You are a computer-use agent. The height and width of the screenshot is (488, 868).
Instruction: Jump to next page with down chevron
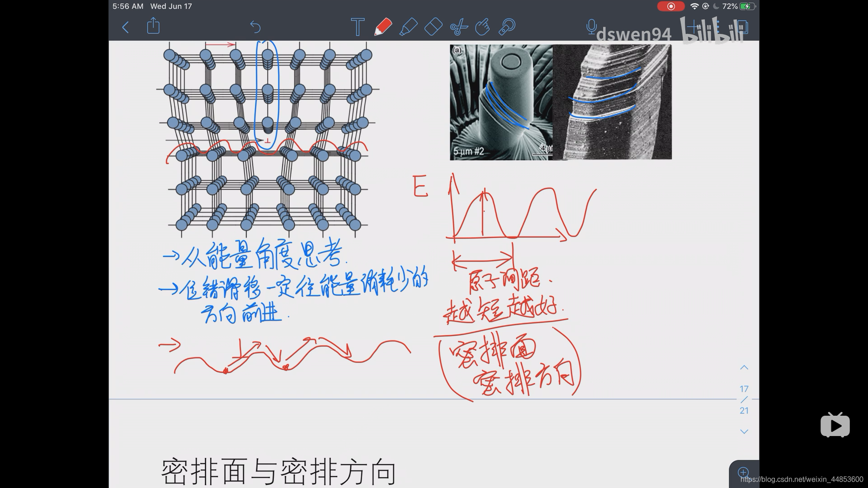[x=744, y=432]
